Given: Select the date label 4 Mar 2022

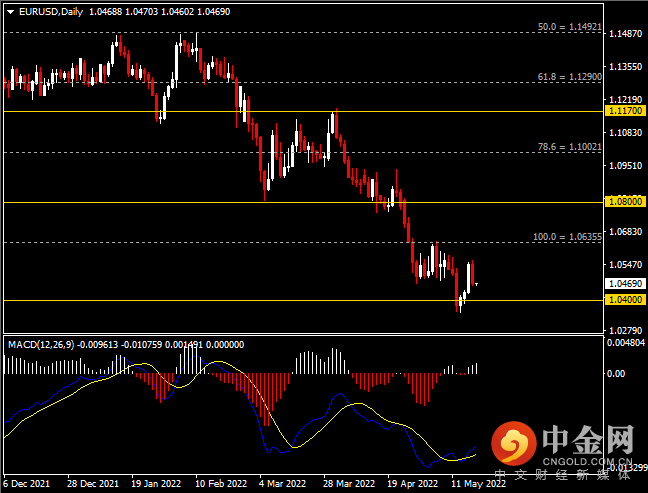Looking at the screenshot, I should click(x=282, y=483).
